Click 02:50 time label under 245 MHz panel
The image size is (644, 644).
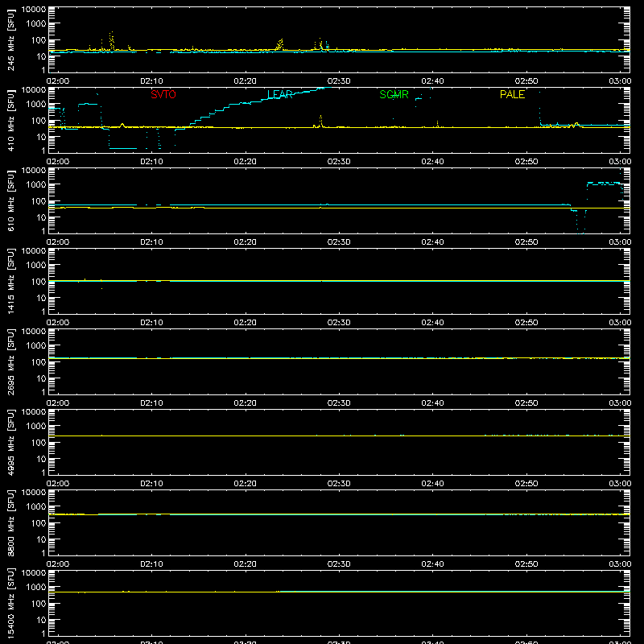pos(526,81)
